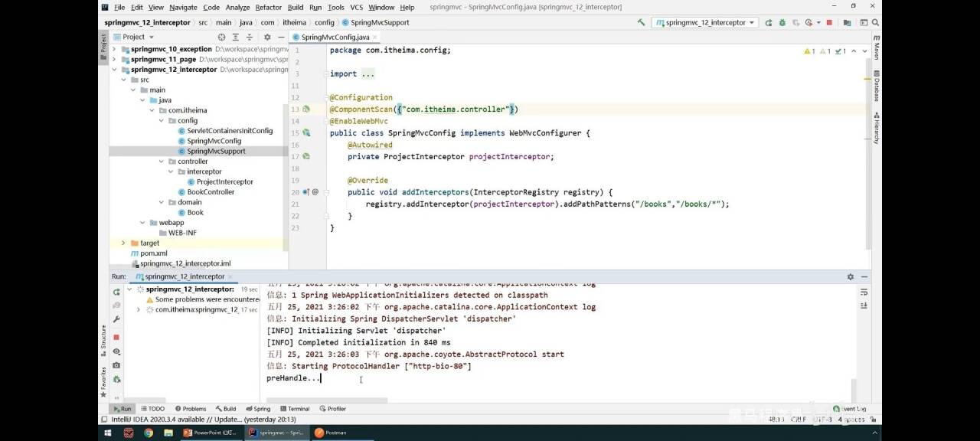Open the Project Structure icon in toolbar
The width and height of the screenshot is (980, 441).
pyautogui.click(x=847, y=23)
